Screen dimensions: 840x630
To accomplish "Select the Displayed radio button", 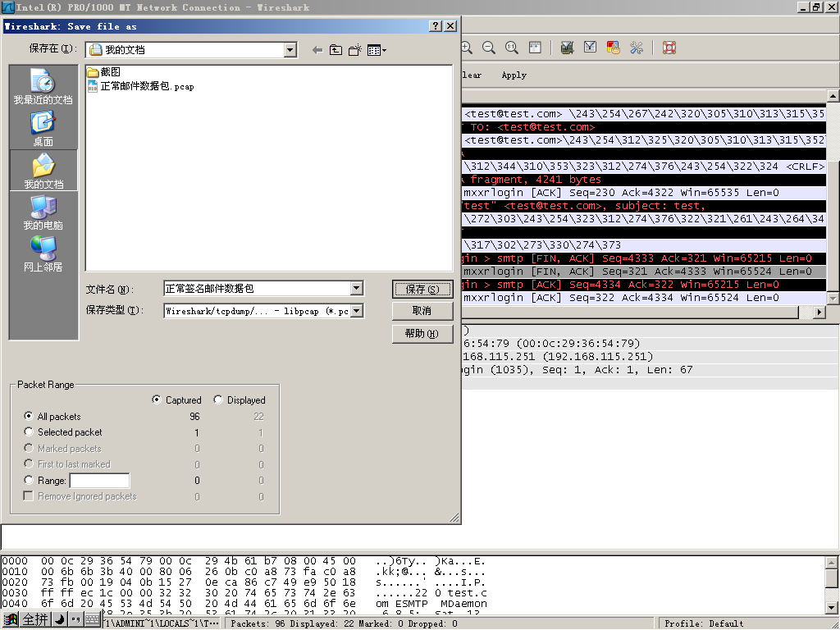I will point(218,399).
